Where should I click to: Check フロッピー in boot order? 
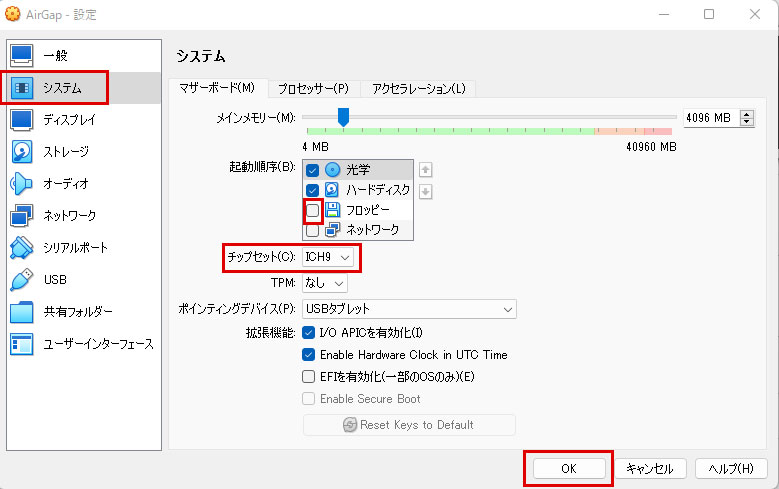tap(312, 211)
